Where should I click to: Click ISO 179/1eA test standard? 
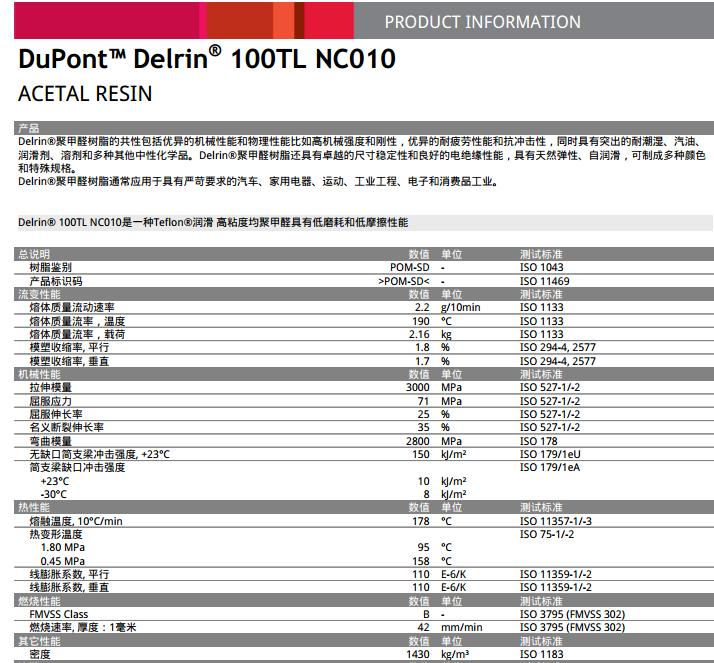tap(550, 468)
